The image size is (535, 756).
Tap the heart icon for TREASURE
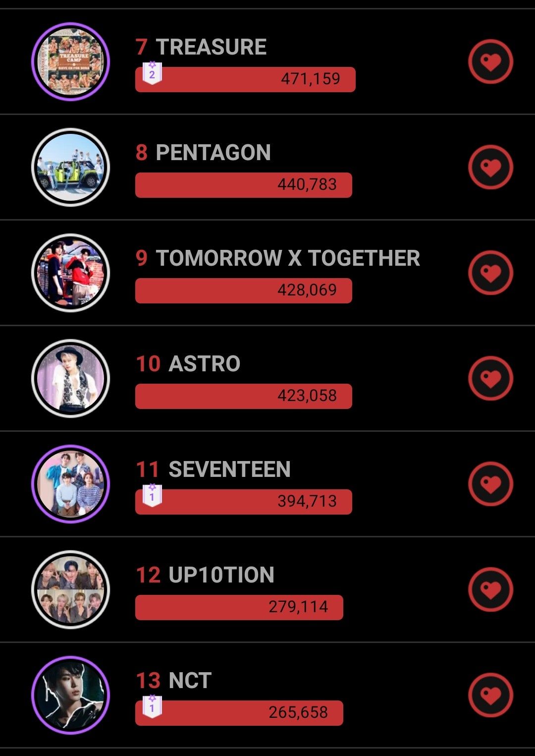[490, 62]
